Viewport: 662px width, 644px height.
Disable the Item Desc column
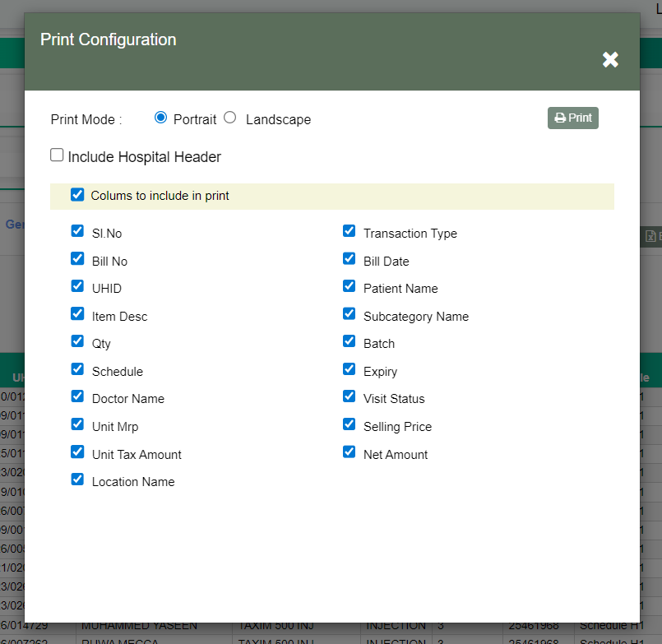[77, 313]
